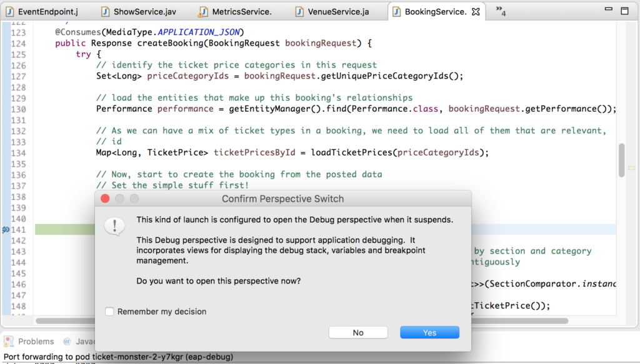Open the Problems view tab
This screenshot has height=364, width=640.
point(36,342)
